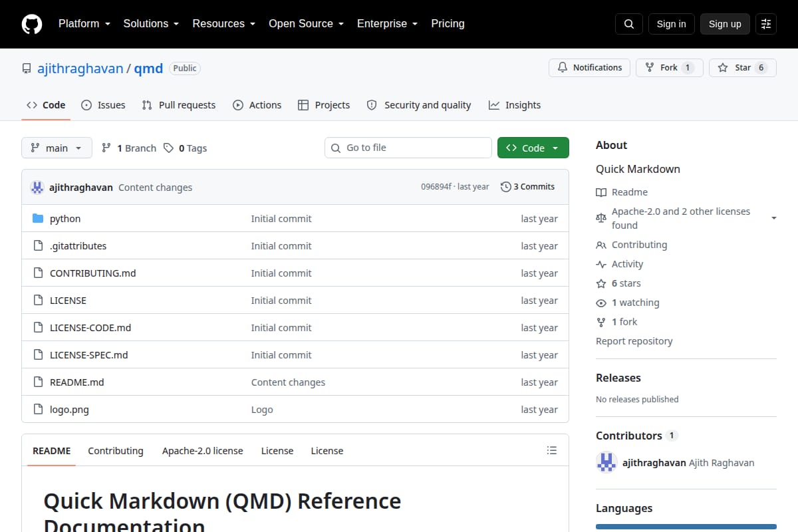Click the Notifications bell button
The width and height of the screenshot is (798, 532).
589,68
